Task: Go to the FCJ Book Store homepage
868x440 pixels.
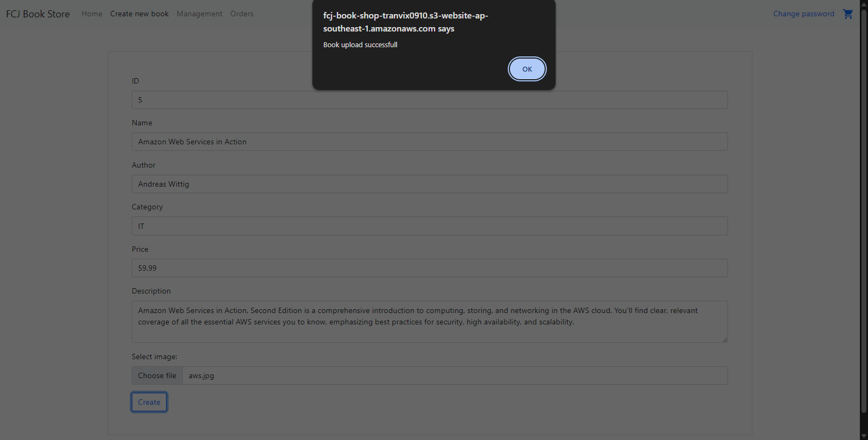Action: pos(38,14)
